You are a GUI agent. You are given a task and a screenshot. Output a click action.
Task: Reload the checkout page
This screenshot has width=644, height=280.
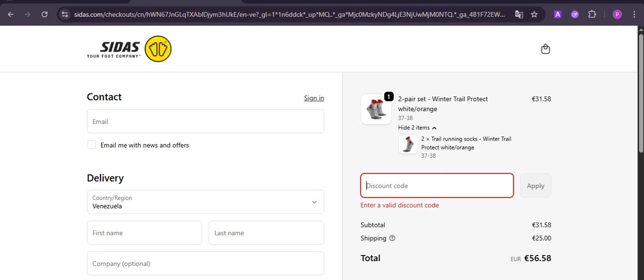[x=45, y=14]
